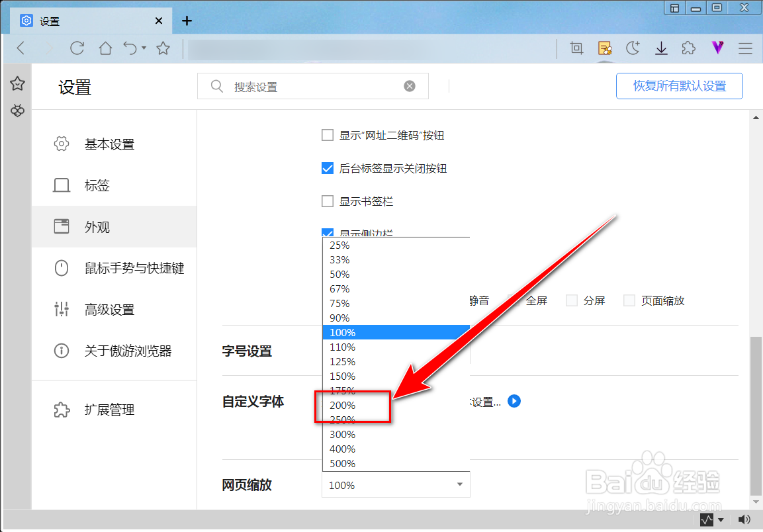Click the 恢复所有默认设置 button
This screenshot has height=532, width=763.
tap(679, 86)
